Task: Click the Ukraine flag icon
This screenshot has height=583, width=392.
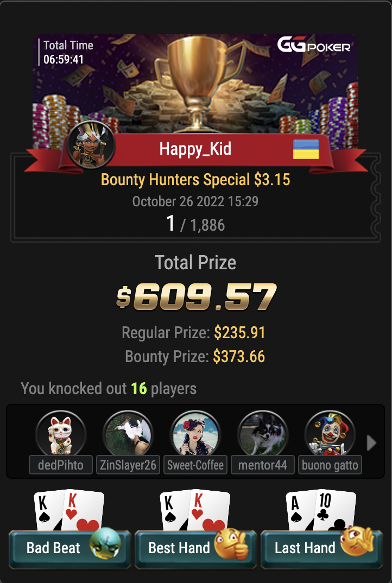Action: point(306,149)
